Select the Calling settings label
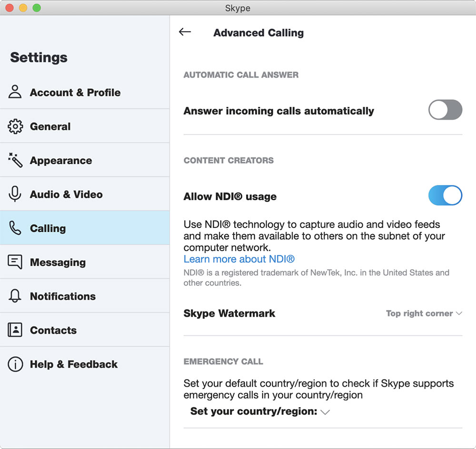This screenshot has height=449, width=476. (48, 228)
